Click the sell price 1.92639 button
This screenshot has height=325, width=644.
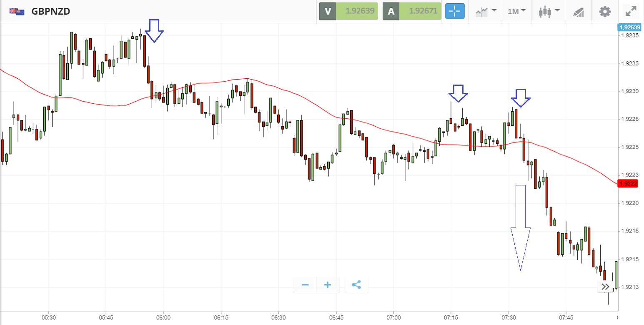click(x=348, y=11)
